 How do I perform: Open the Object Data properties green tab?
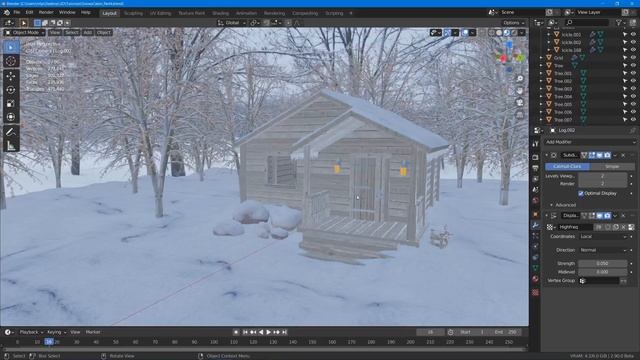click(x=536, y=268)
